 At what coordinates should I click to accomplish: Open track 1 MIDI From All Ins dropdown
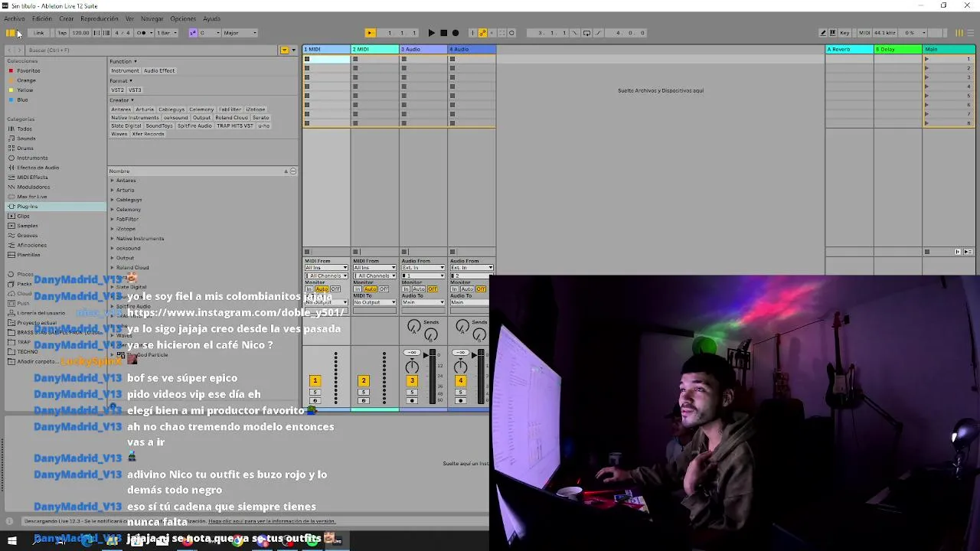326,268
